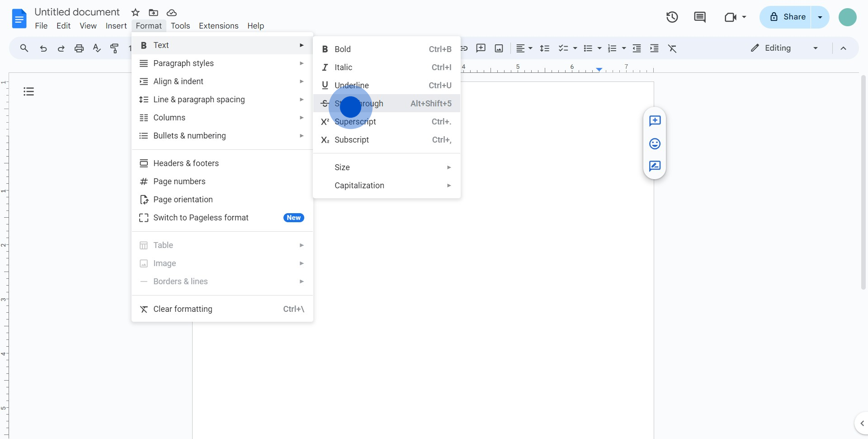Click the clear formatting toolbar icon
Viewport: 868px width, 439px height.
[x=672, y=48]
